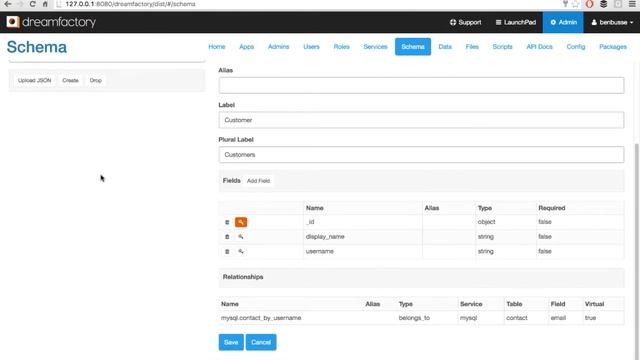Go to the Services tab

[375, 47]
